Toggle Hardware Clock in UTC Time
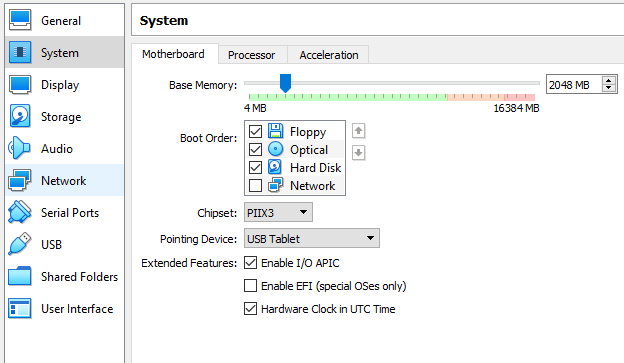Screen dimensions: 624x363 tap(250, 309)
